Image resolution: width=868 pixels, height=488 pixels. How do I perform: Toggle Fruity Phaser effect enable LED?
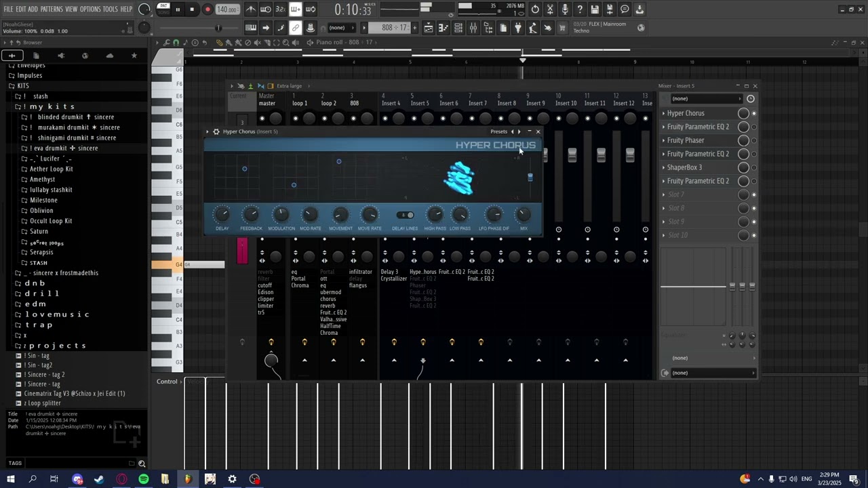click(x=753, y=140)
